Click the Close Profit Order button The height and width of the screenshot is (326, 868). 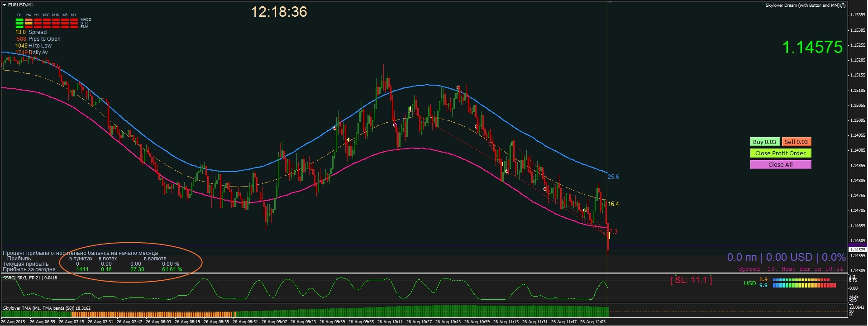pos(781,153)
